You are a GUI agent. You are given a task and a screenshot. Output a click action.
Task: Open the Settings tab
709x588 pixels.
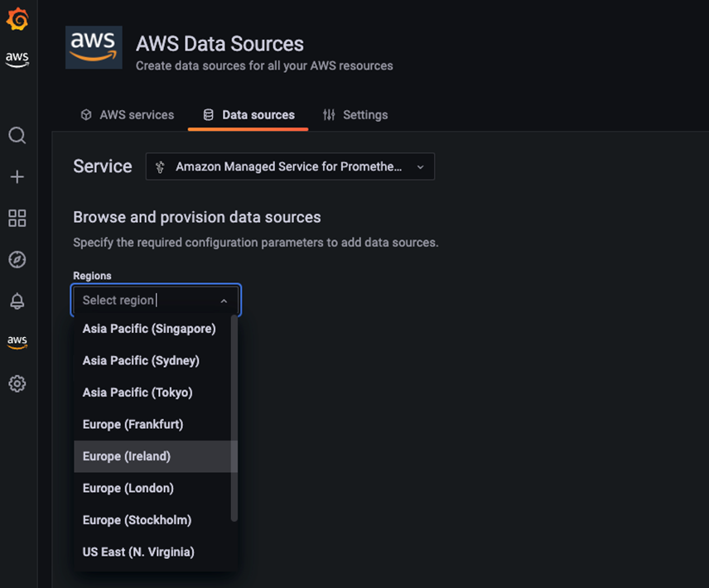pyautogui.click(x=355, y=115)
